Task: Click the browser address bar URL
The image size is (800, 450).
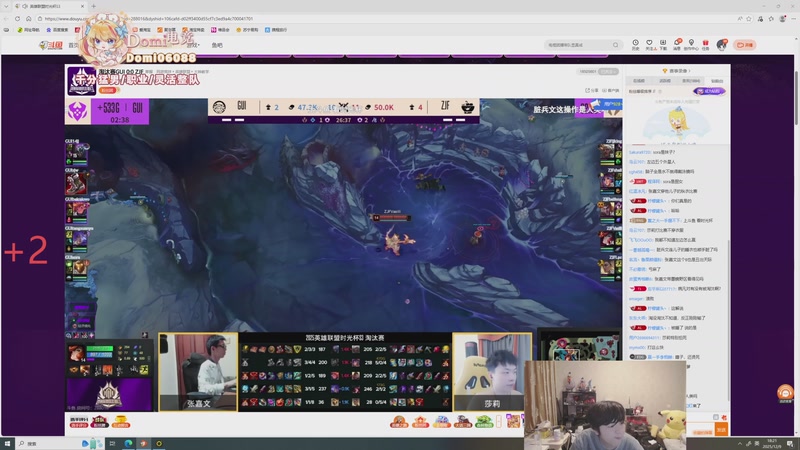Action: 148,18
